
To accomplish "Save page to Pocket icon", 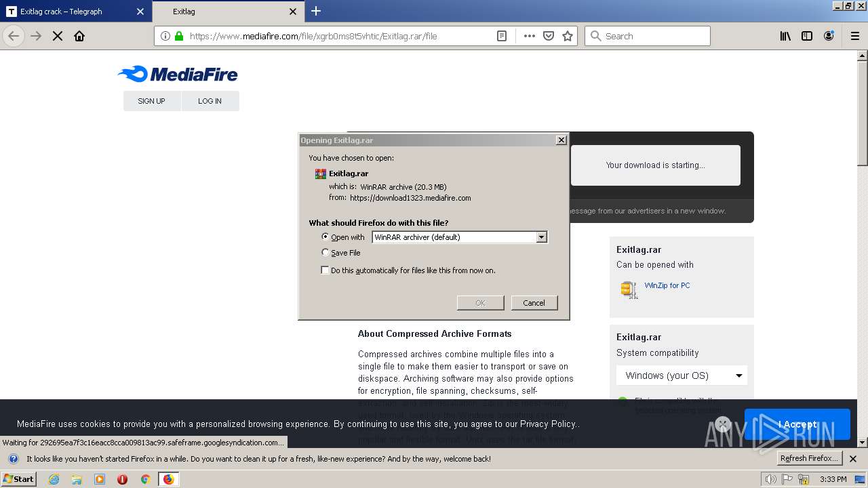I will coord(549,36).
